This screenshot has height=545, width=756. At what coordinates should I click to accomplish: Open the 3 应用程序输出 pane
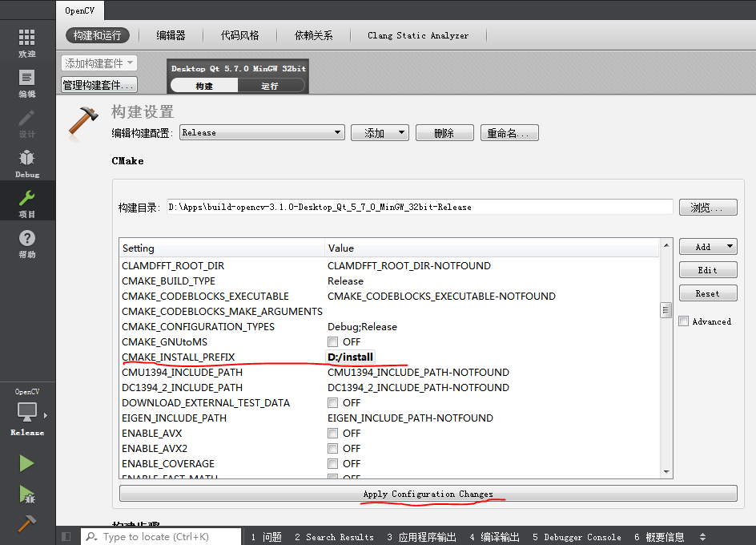coord(421,537)
